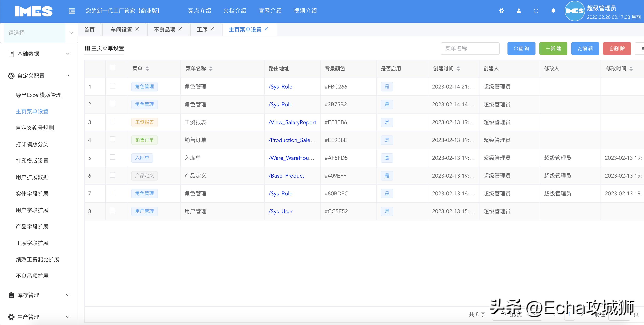Check the checkbox for row 3 工资报表
This screenshot has width=644, height=325.
[x=112, y=121]
